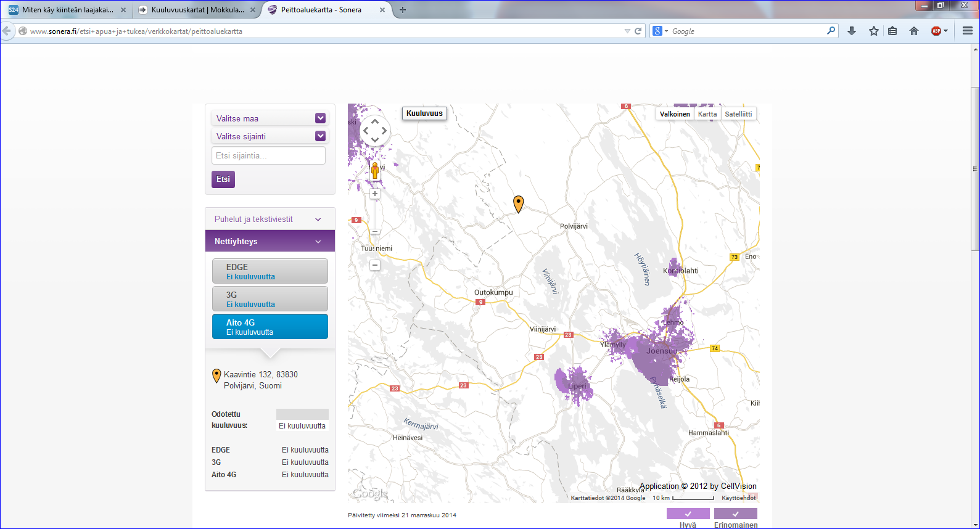Switch to the Kuuluvuuskartat | Mokkula tab
The height and width of the screenshot is (529, 980).
pos(197,10)
